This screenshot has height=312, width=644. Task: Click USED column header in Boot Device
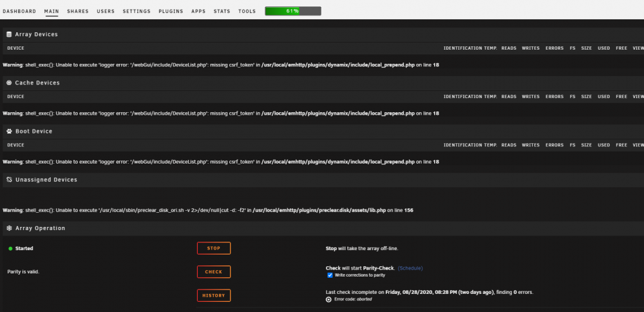(x=604, y=146)
